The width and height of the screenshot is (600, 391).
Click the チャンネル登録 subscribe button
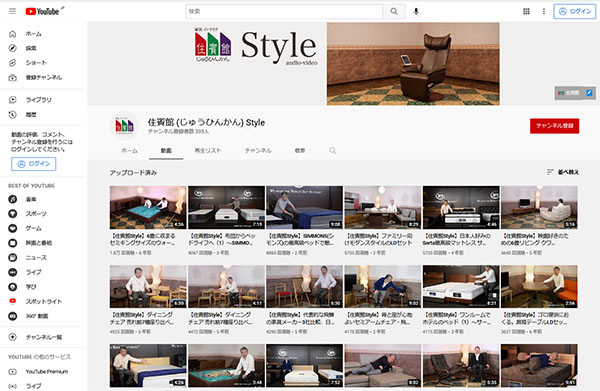pyautogui.click(x=554, y=126)
